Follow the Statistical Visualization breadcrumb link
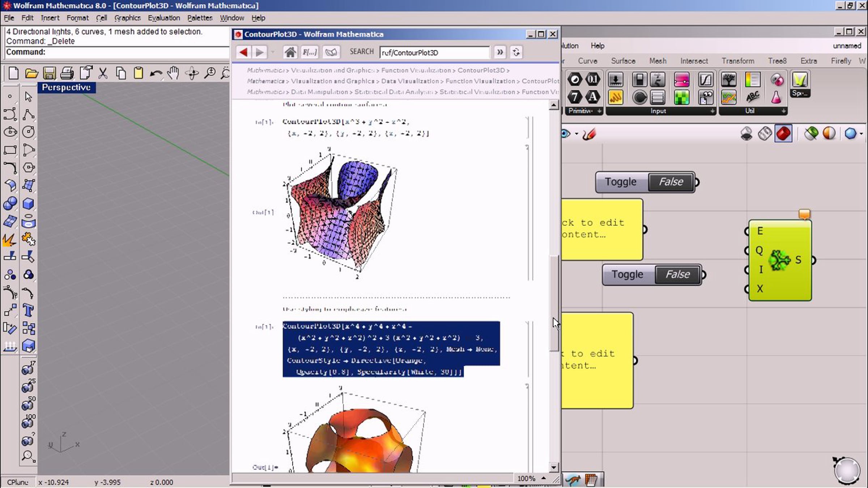 [477, 92]
